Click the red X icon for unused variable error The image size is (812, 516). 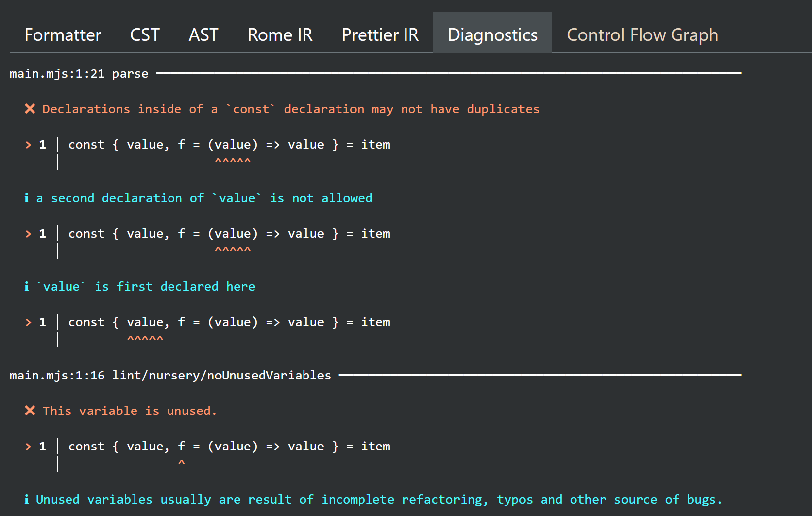tap(30, 411)
